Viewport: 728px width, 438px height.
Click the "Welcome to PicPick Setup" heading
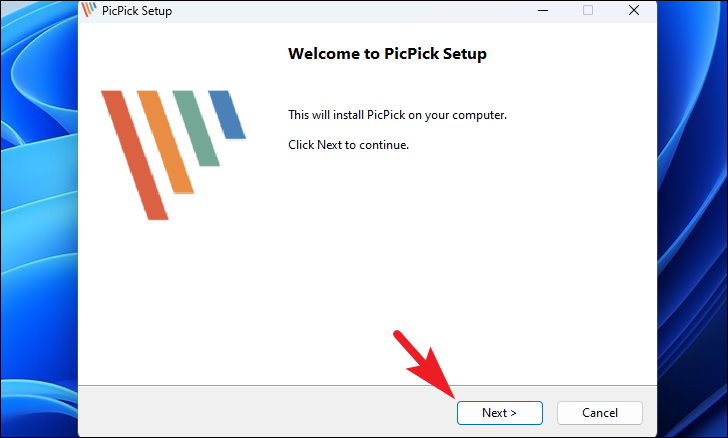click(x=387, y=54)
